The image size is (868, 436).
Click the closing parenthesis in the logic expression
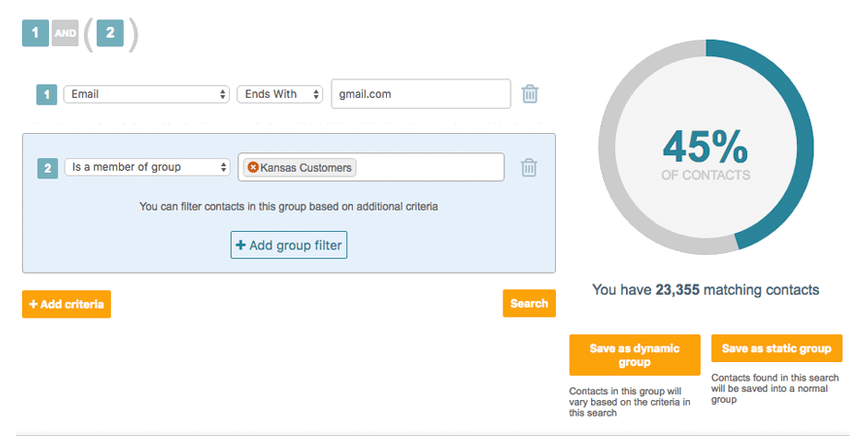(133, 34)
